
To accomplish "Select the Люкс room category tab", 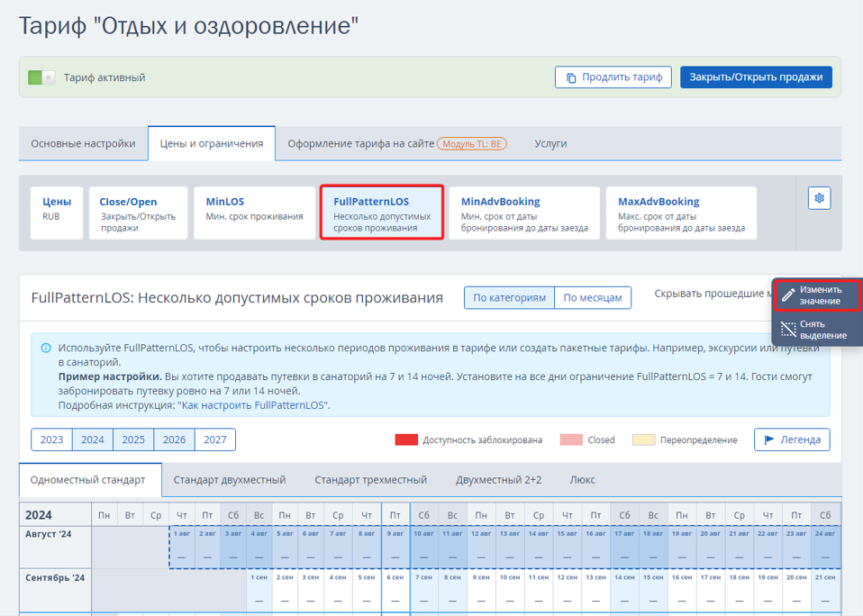I will 582,480.
